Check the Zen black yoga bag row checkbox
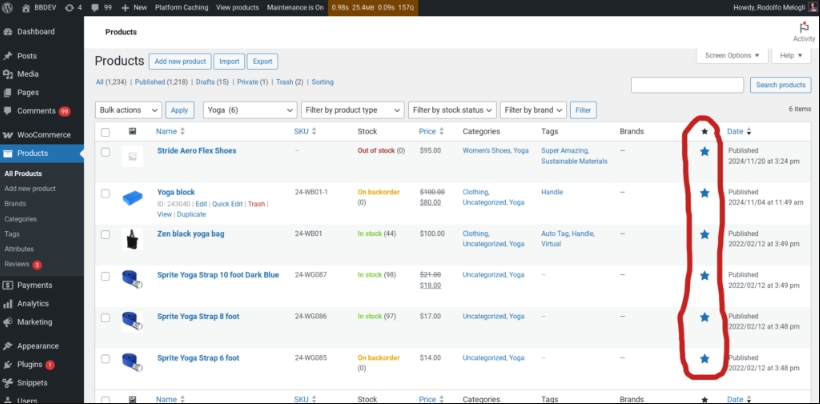Image resolution: width=820 pixels, height=404 pixels. click(x=105, y=235)
